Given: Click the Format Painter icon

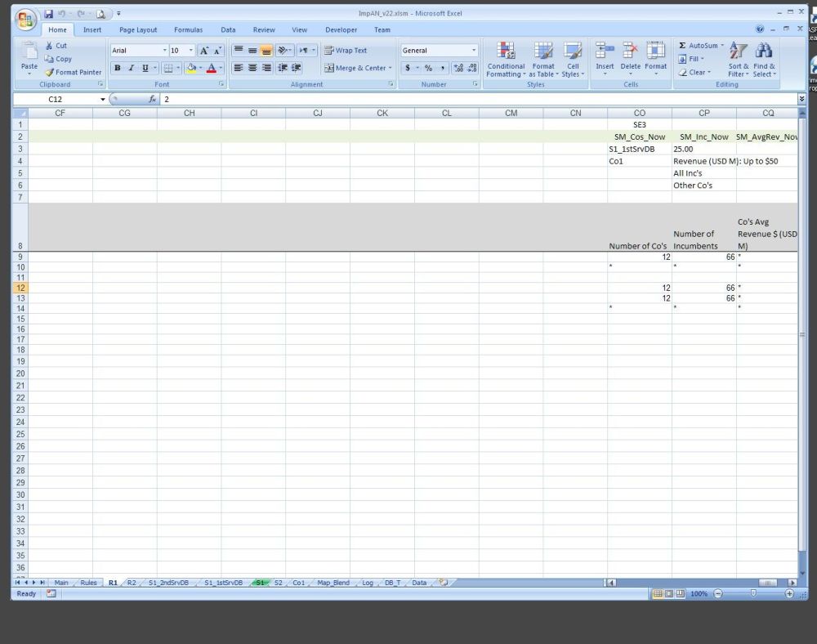Looking at the screenshot, I should (x=50, y=72).
